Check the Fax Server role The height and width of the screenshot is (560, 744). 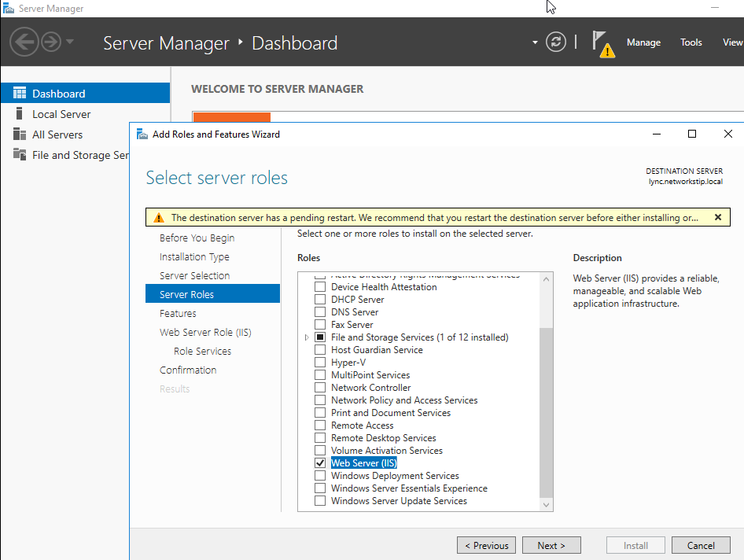pyautogui.click(x=320, y=325)
